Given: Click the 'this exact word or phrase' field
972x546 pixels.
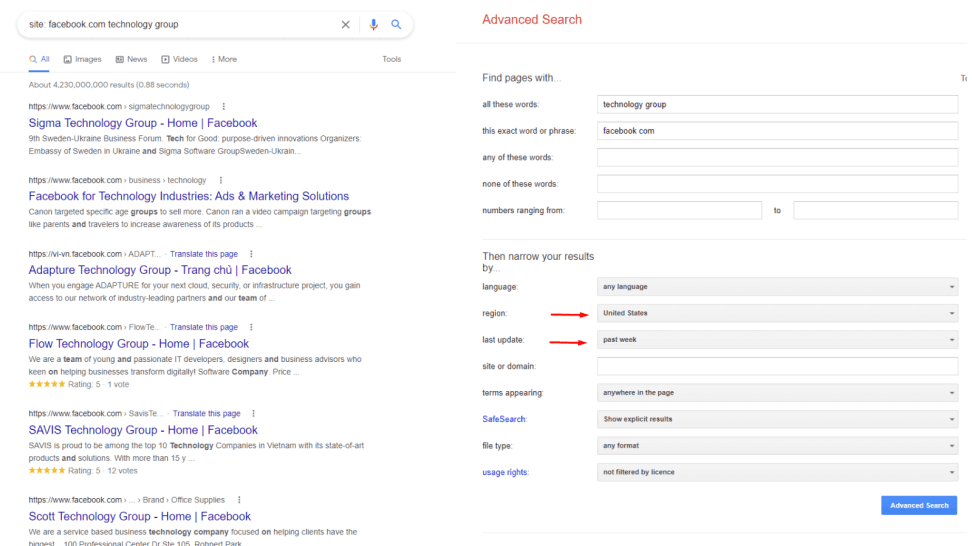Looking at the screenshot, I should pyautogui.click(x=777, y=131).
